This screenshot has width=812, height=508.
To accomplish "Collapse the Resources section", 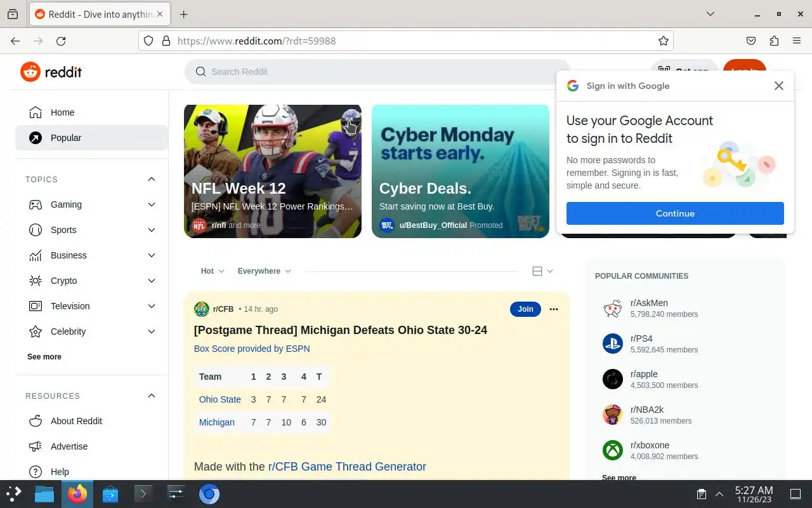I will pyautogui.click(x=152, y=396).
